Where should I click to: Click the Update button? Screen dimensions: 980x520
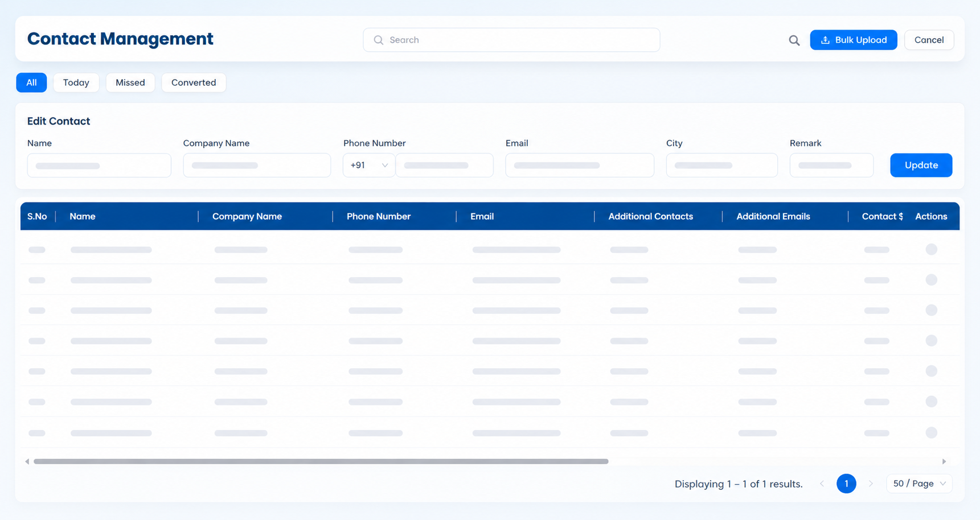[921, 165]
